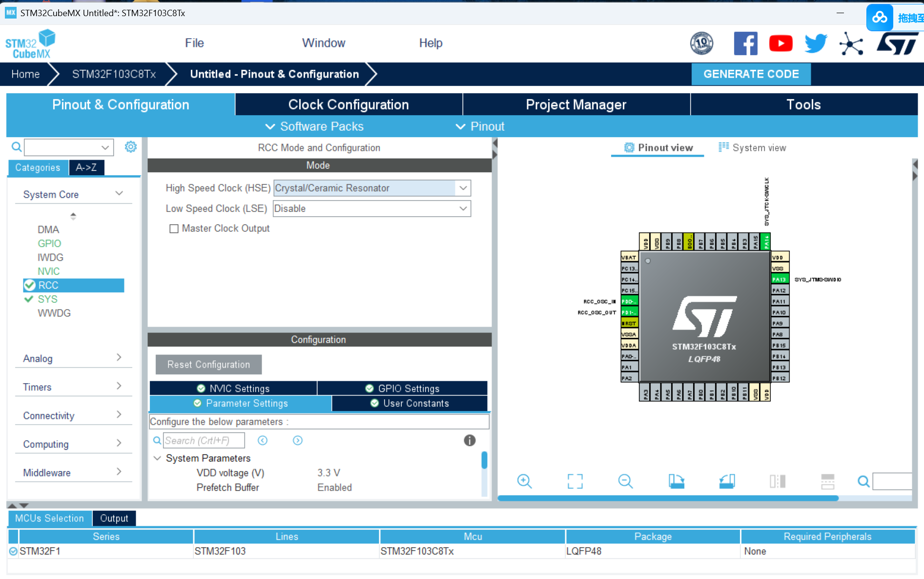This screenshot has height=579, width=924.
Task: Click the Reset Configuration button
Action: coord(208,365)
